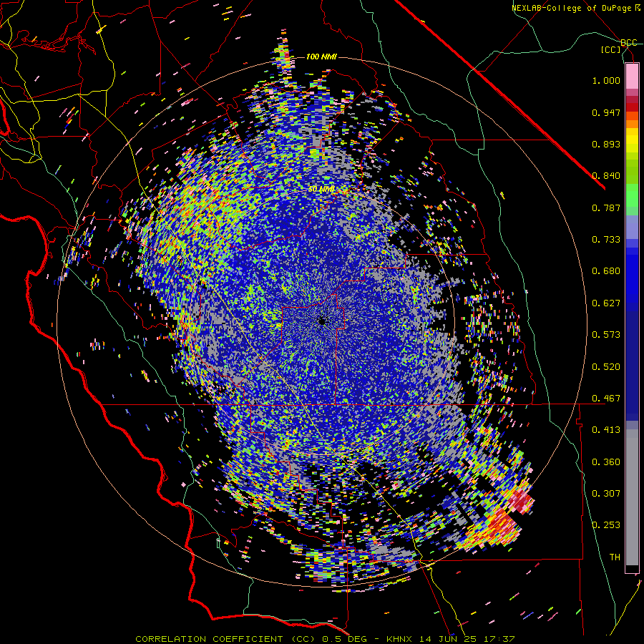Click the 0.893 scale value
644x644 pixels.
tap(606, 144)
